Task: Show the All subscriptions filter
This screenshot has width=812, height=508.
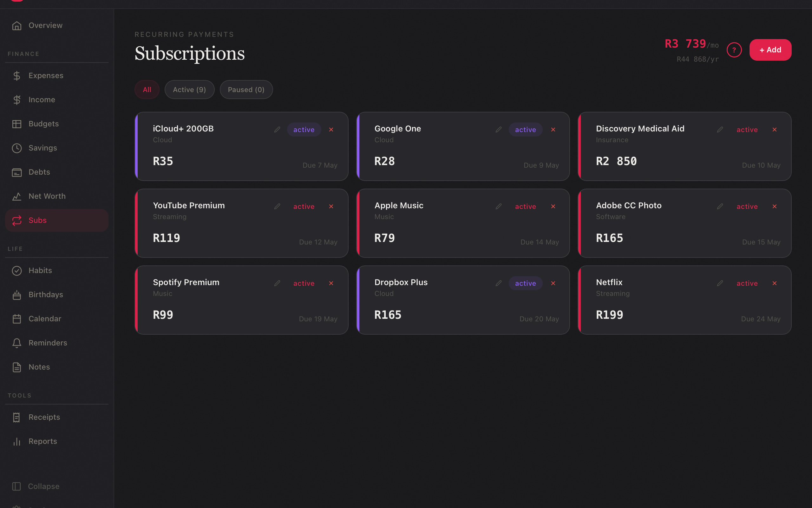Action: click(x=147, y=90)
